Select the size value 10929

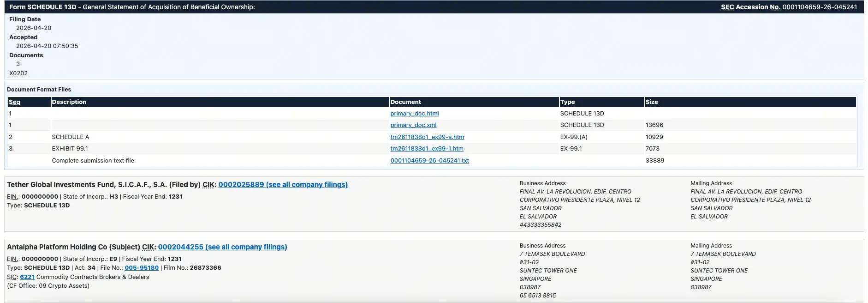(x=654, y=137)
